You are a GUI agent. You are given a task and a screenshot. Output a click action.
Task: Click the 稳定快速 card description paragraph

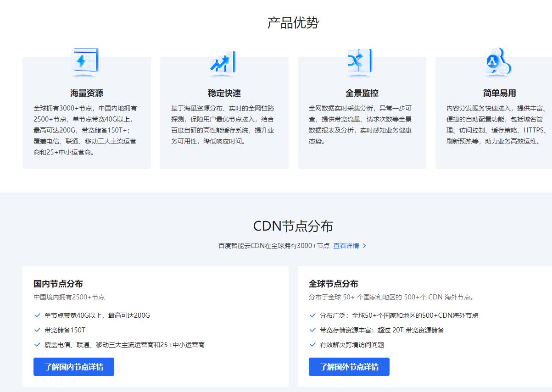(x=223, y=125)
